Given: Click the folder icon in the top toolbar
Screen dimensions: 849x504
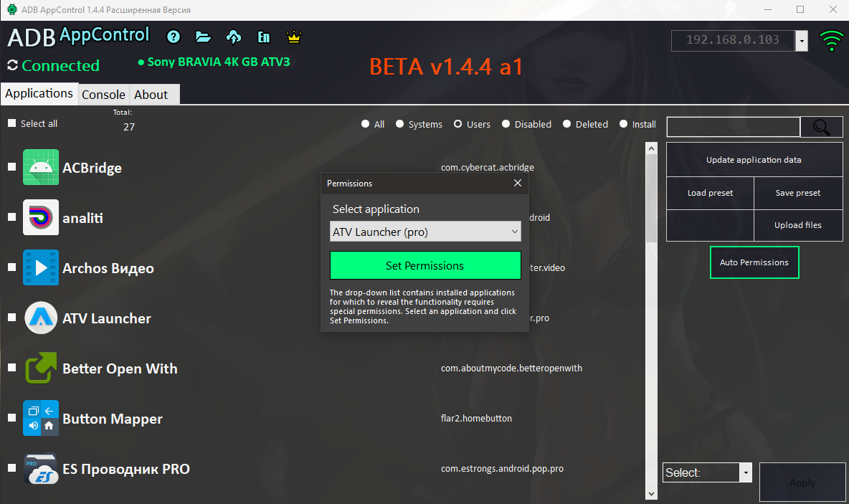Looking at the screenshot, I should (203, 37).
